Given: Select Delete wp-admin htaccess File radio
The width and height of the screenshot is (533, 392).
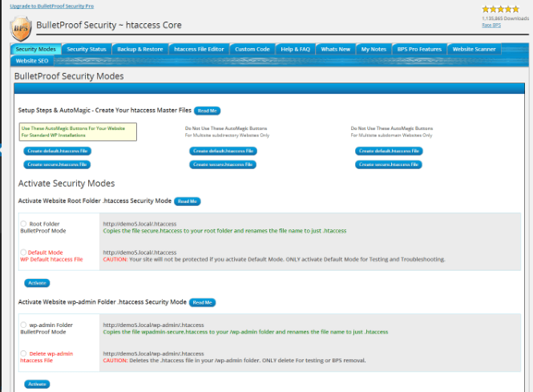Looking at the screenshot, I should tap(23, 354).
